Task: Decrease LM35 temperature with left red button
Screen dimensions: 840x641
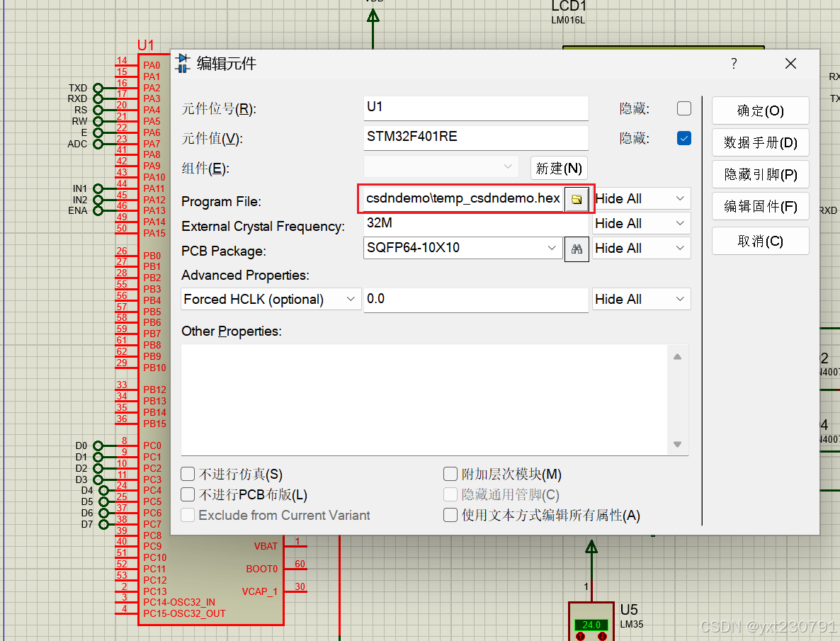Action: tap(580, 636)
